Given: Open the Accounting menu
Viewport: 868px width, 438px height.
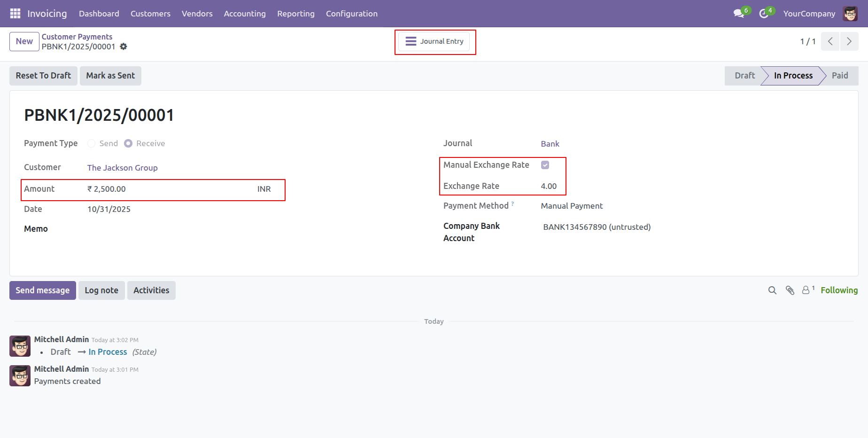Looking at the screenshot, I should pyautogui.click(x=245, y=14).
